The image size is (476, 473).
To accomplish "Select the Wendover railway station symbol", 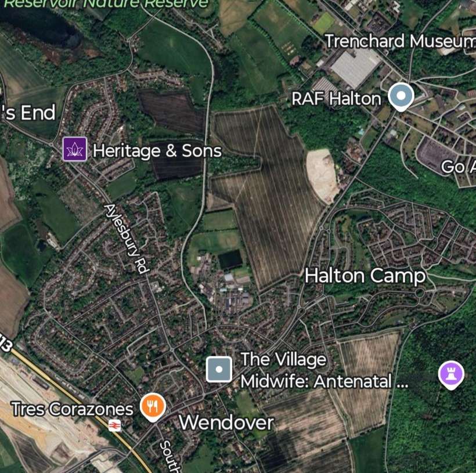I will coord(114,425).
